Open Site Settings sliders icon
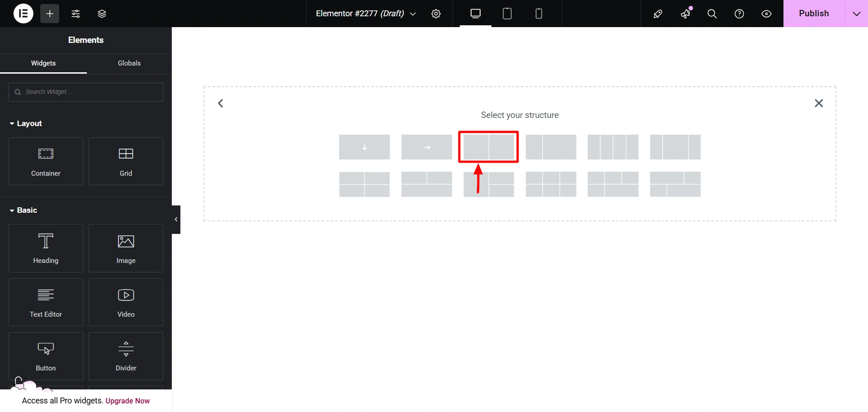The width and height of the screenshot is (868, 412). [x=75, y=14]
